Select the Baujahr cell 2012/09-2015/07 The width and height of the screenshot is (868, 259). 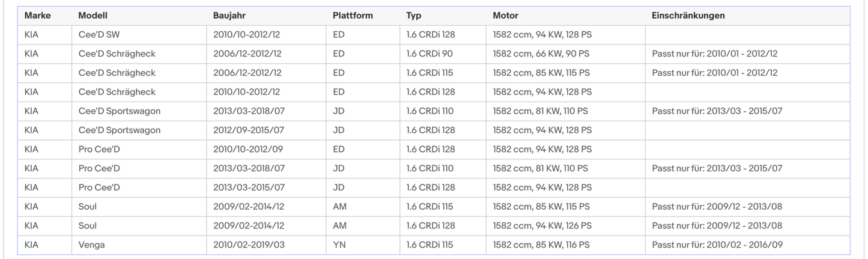coord(248,130)
